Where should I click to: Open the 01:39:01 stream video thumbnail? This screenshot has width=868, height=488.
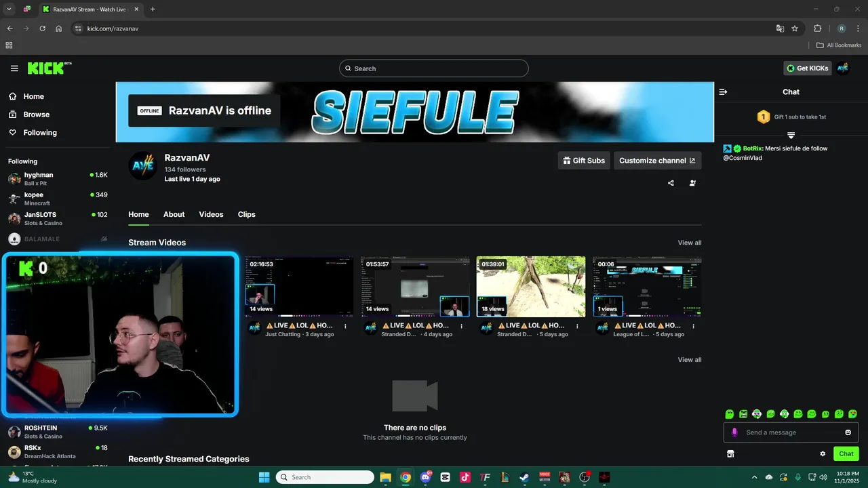531,287
